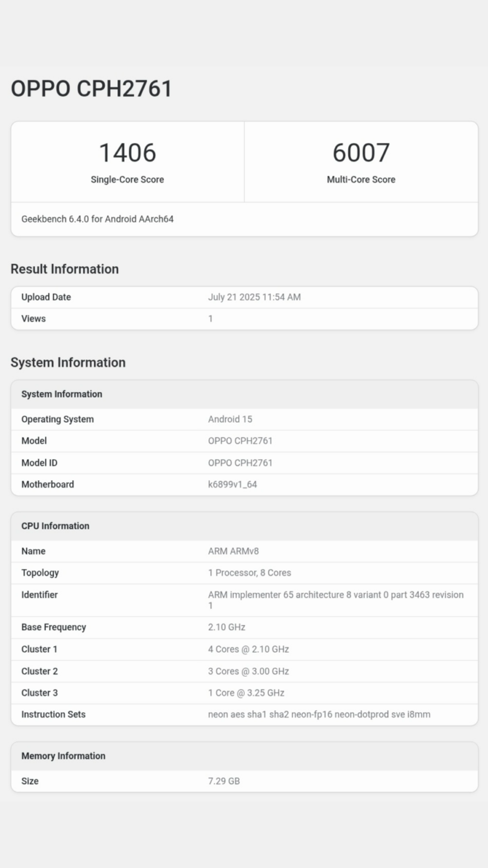Screen dimensions: 488x868
Task: Select the ARM implementer identifier text
Action: (x=336, y=595)
